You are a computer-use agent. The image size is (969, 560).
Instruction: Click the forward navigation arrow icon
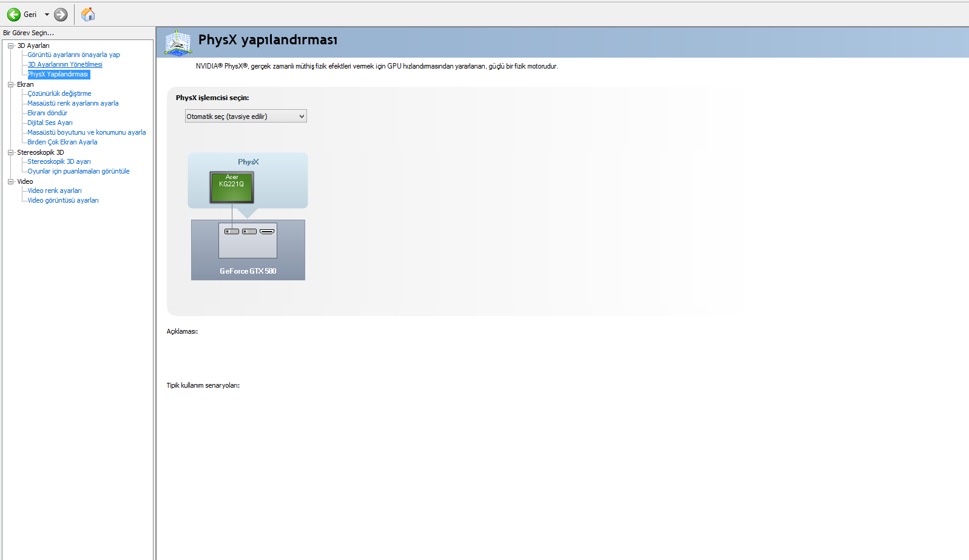point(61,15)
